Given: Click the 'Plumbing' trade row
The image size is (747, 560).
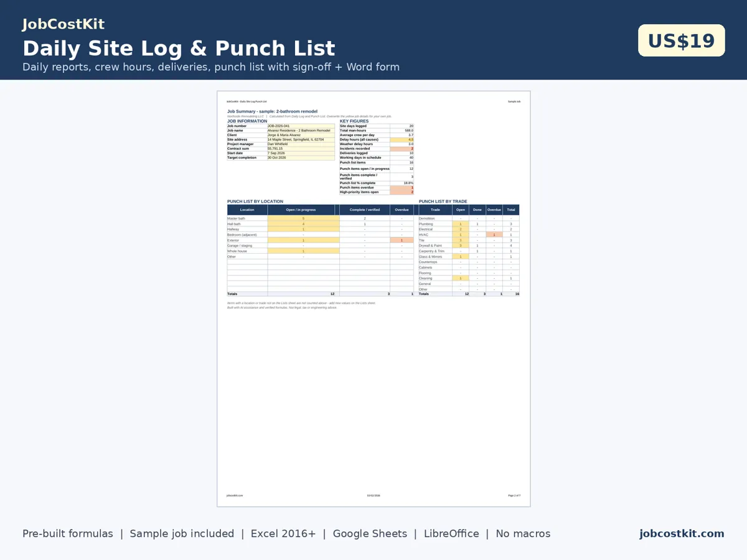Looking at the screenshot, I should coord(469,224).
